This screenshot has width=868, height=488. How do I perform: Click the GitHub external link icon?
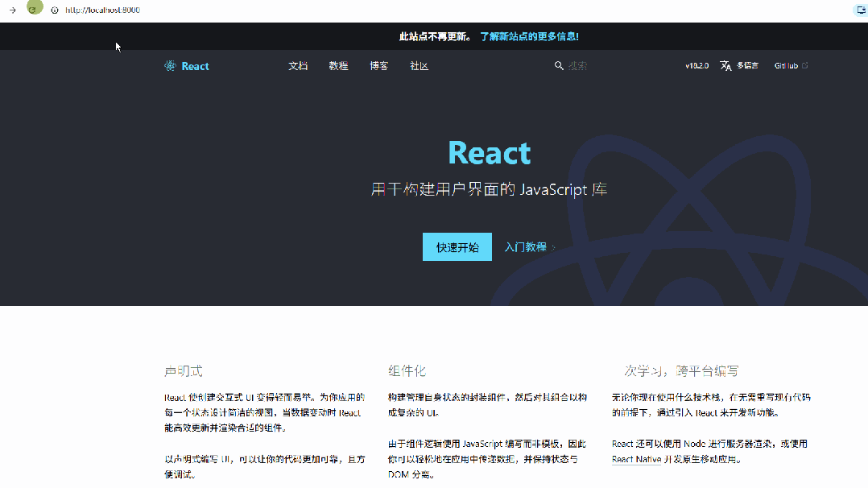pyautogui.click(x=805, y=65)
